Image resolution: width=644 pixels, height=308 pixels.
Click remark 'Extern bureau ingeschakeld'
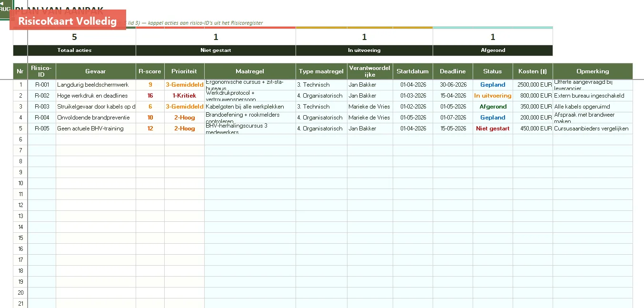tap(593, 96)
